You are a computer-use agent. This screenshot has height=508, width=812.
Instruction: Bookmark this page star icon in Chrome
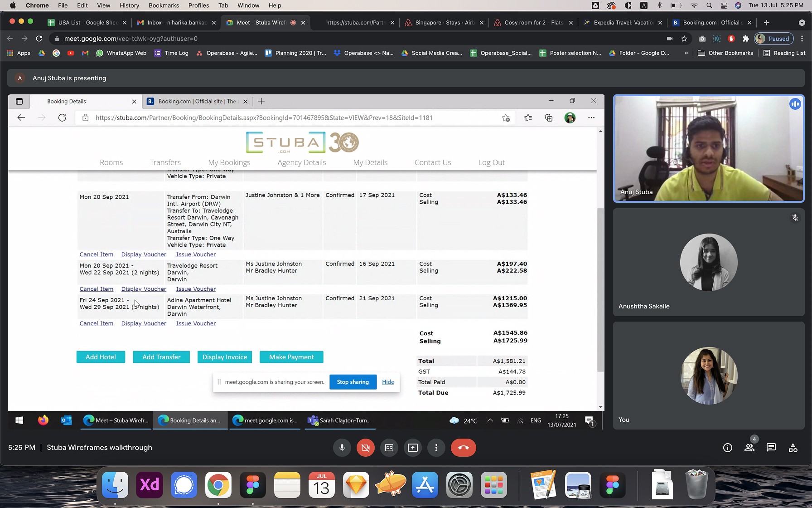pos(684,39)
